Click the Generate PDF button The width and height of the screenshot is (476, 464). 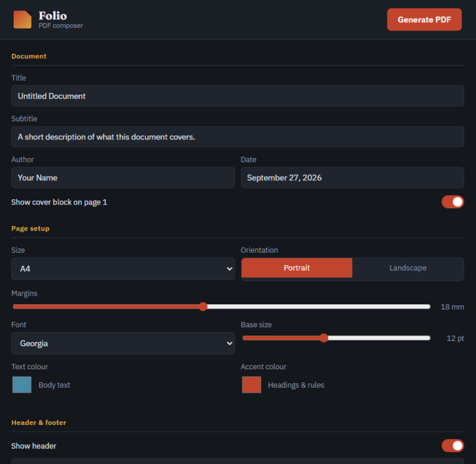click(424, 19)
